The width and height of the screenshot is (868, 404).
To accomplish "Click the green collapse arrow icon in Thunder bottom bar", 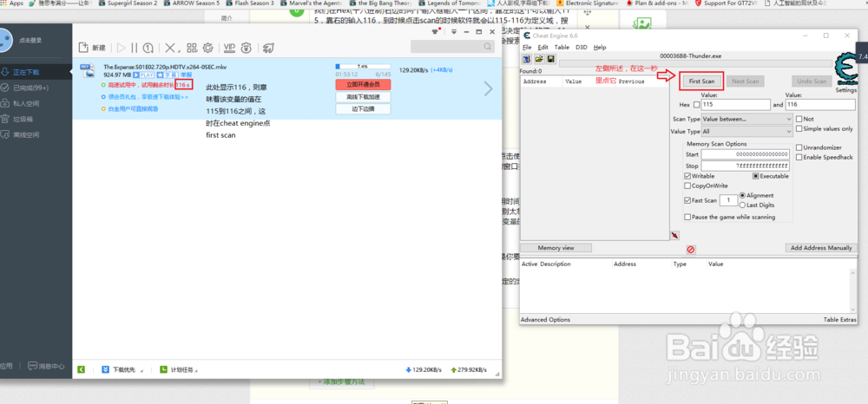I will point(82,369).
